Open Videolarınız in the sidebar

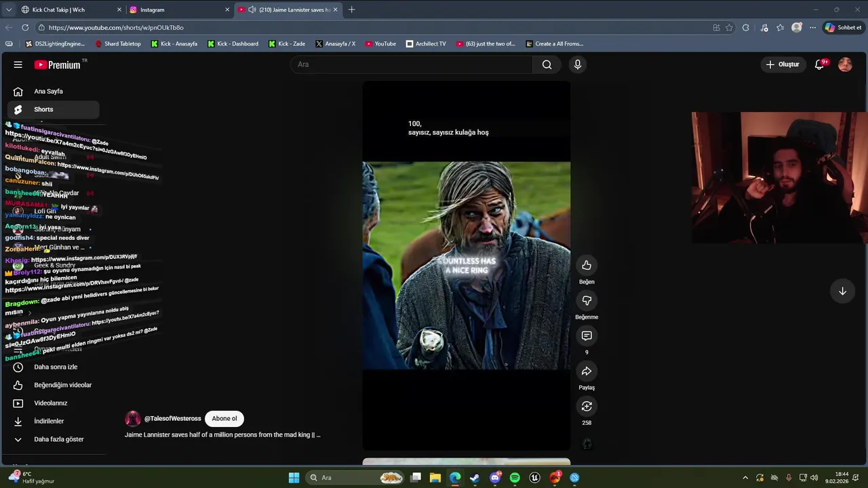pos(54,403)
